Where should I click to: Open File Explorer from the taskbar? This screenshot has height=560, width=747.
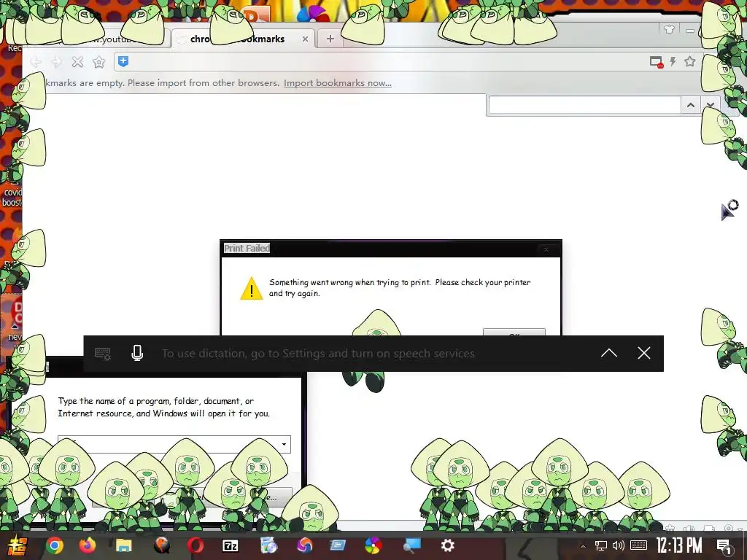(x=124, y=545)
